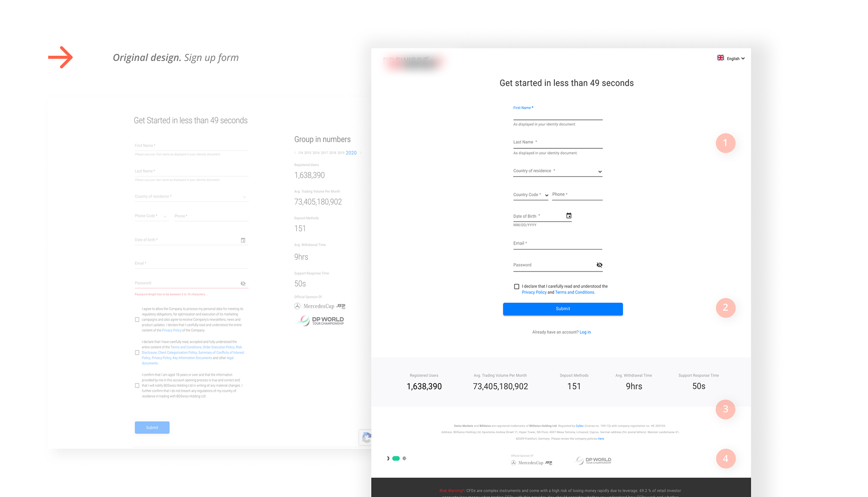The width and height of the screenshot is (868, 497).
Task: Click '50s' value in original Group in numbers
Action: pos(300,284)
